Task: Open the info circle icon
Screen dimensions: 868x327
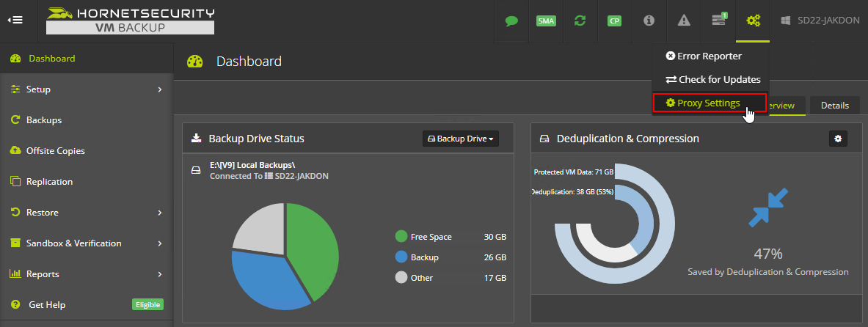Action: pyautogui.click(x=649, y=21)
